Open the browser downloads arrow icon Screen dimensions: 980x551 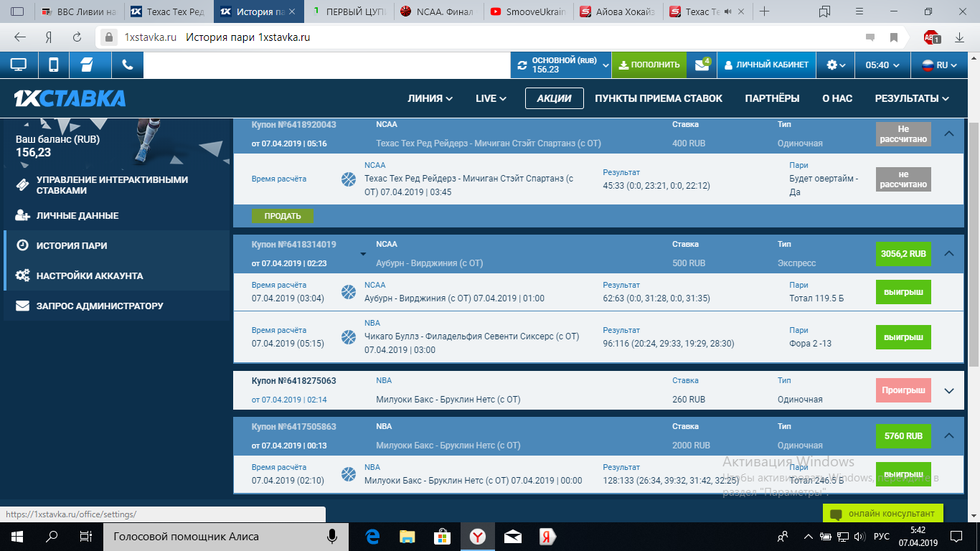[x=960, y=37]
